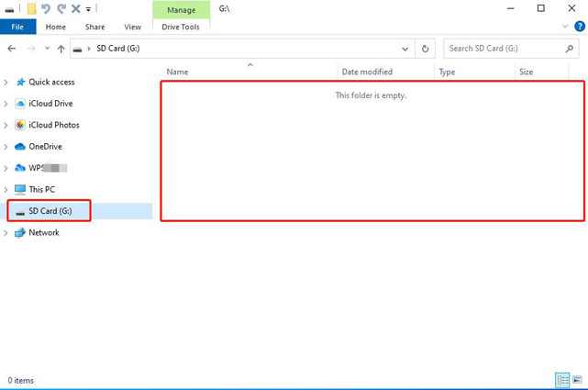Viewport: 588px width, 390px height.
Task: Go up one folder level with the up arrow
Action: point(61,49)
